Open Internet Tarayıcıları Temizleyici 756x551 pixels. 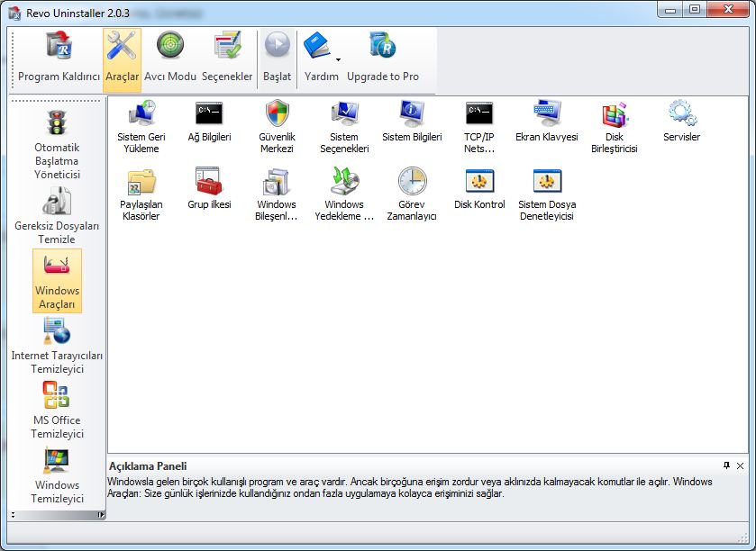point(57,346)
